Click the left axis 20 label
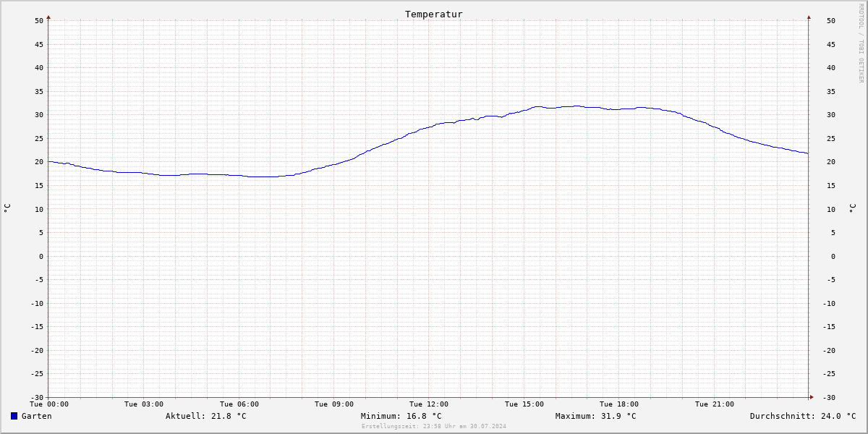This screenshot has height=434, width=868. pyautogui.click(x=39, y=162)
